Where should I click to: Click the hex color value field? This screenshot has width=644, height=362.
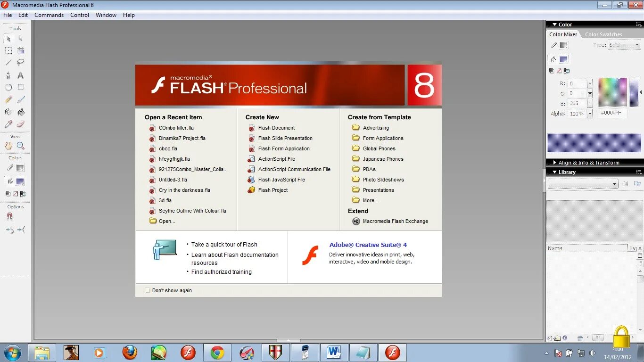pyautogui.click(x=613, y=113)
